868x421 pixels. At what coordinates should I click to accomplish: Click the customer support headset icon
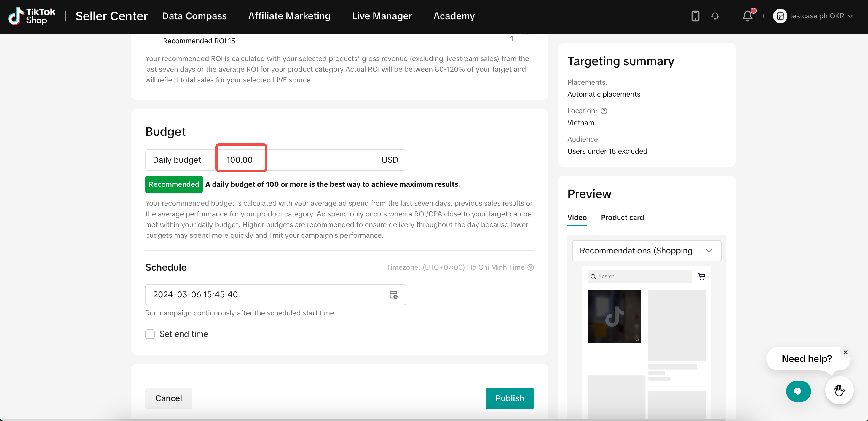pyautogui.click(x=715, y=16)
